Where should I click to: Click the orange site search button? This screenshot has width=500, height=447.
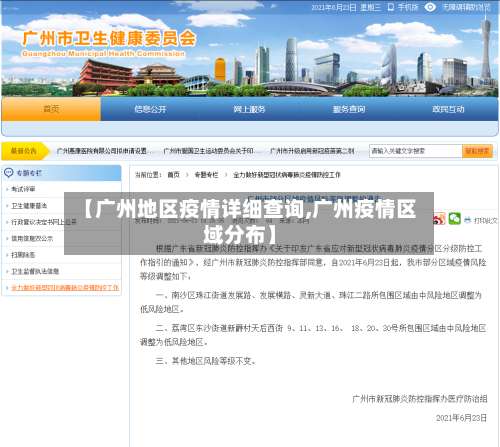(x=477, y=151)
